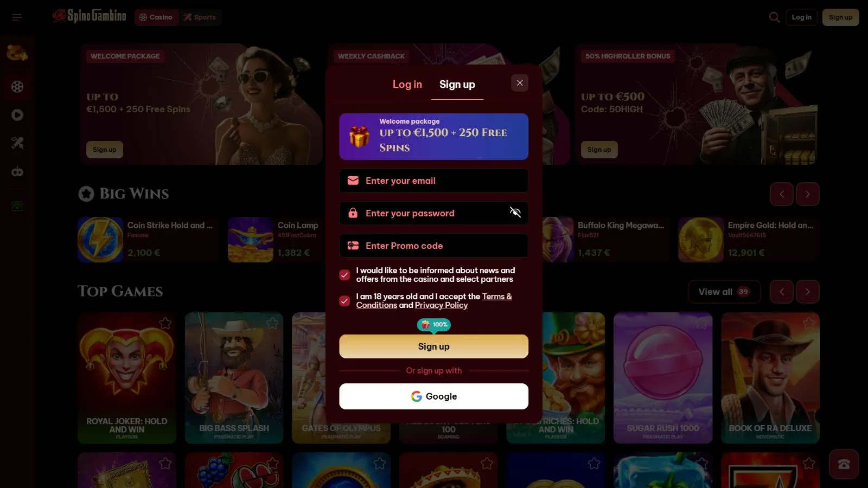Select the sidebar casino chip icon
Image resolution: width=868 pixels, height=488 pixels.
[x=17, y=87]
